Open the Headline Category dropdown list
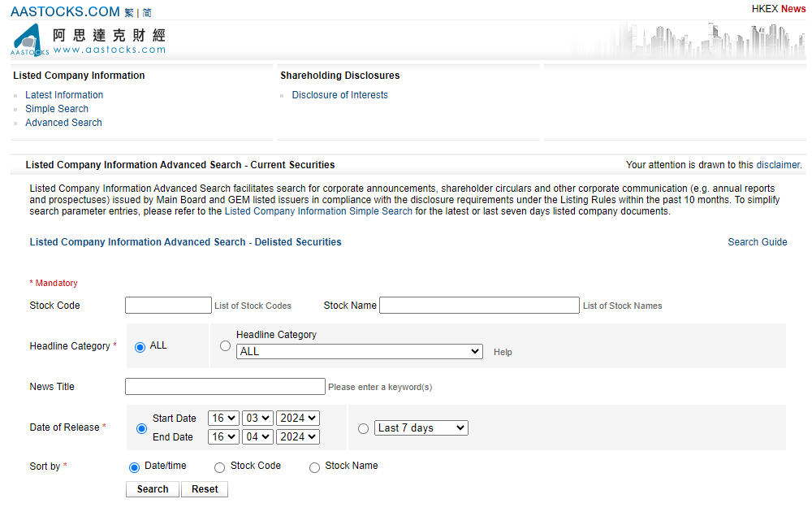This screenshot has width=812, height=512. pyautogui.click(x=359, y=352)
